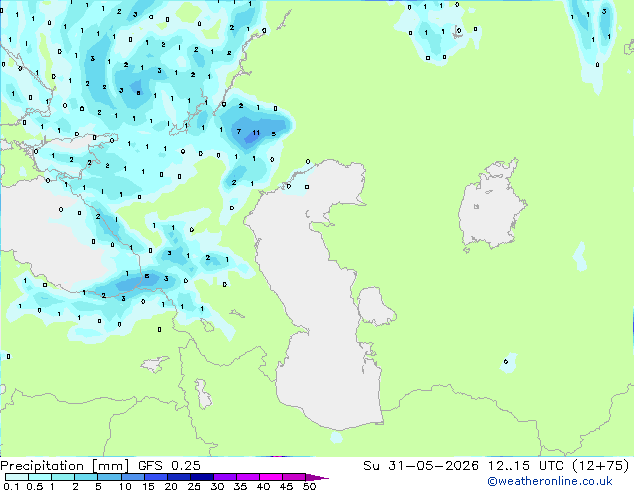Click the 1–2 mm legend color box
Viewport: 634px width, 490px height.
click(x=63, y=477)
